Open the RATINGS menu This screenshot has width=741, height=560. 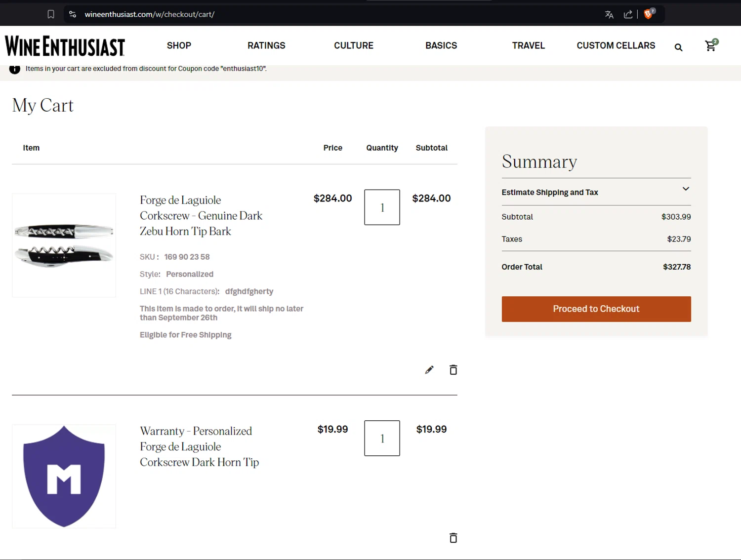(x=266, y=45)
